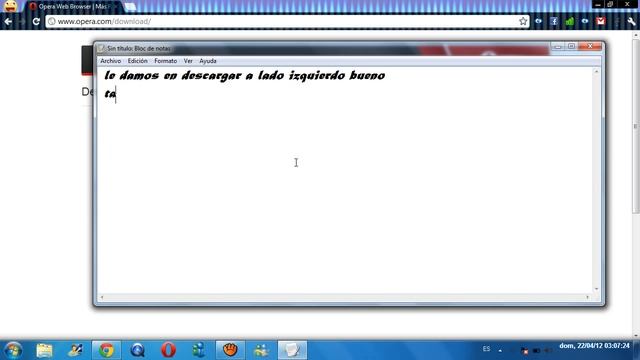The width and height of the screenshot is (640, 360).
Task: Show hidden system tray icons
Action: coord(500,350)
